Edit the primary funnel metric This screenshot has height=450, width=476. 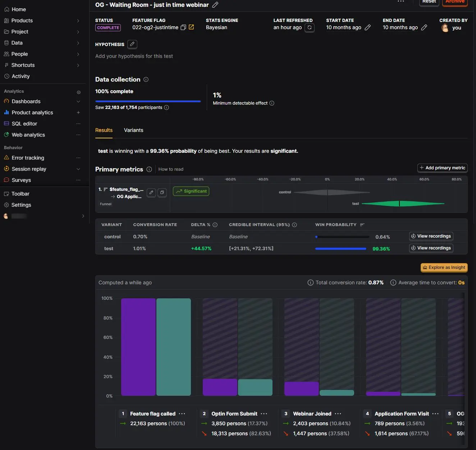click(151, 193)
